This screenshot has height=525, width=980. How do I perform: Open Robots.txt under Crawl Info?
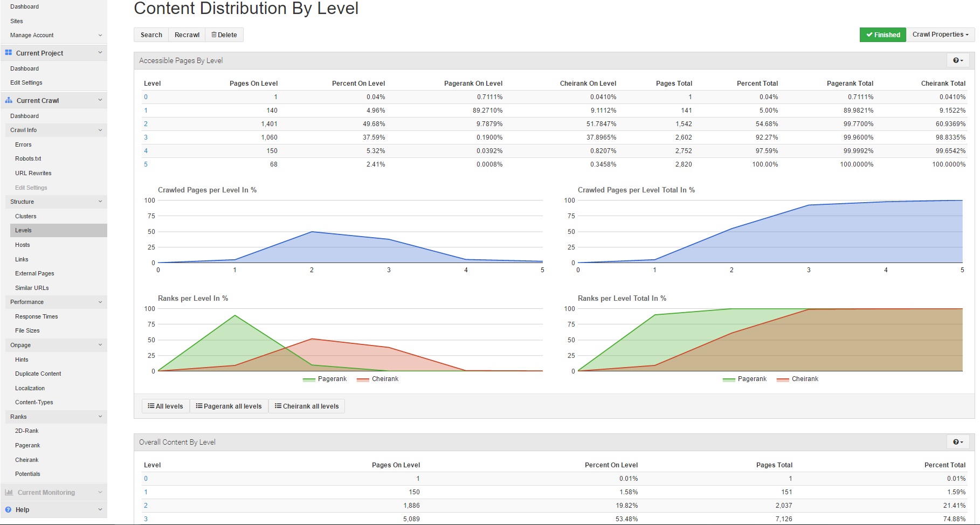point(28,158)
